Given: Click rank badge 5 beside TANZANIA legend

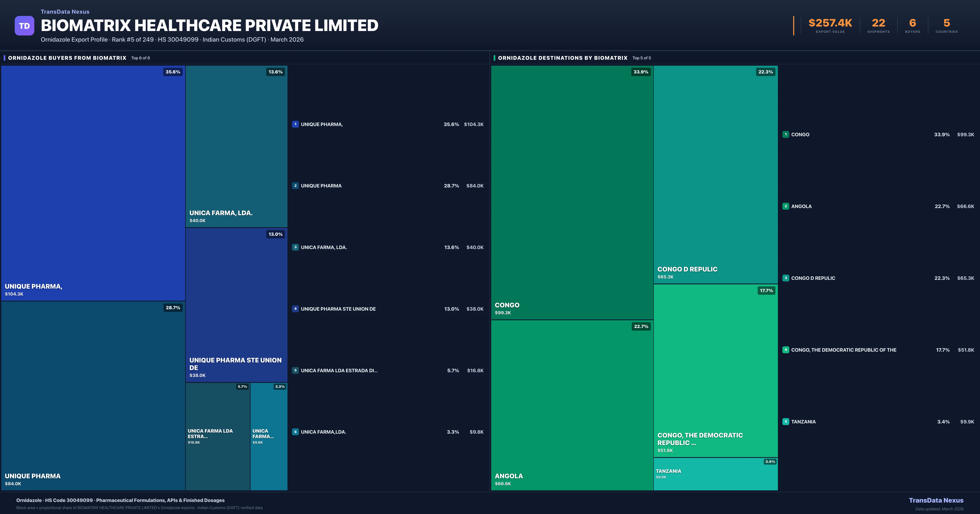Looking at the screenshot, I should (786, 422).
